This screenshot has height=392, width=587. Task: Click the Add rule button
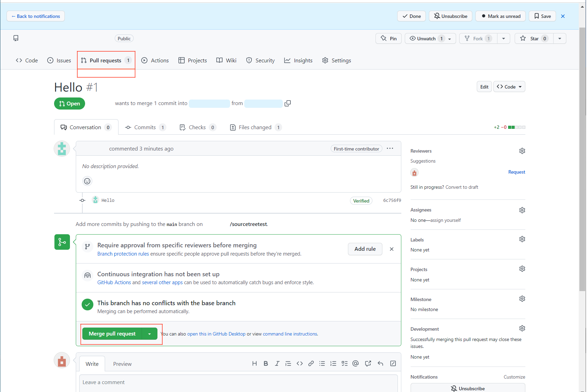(365, 249)
